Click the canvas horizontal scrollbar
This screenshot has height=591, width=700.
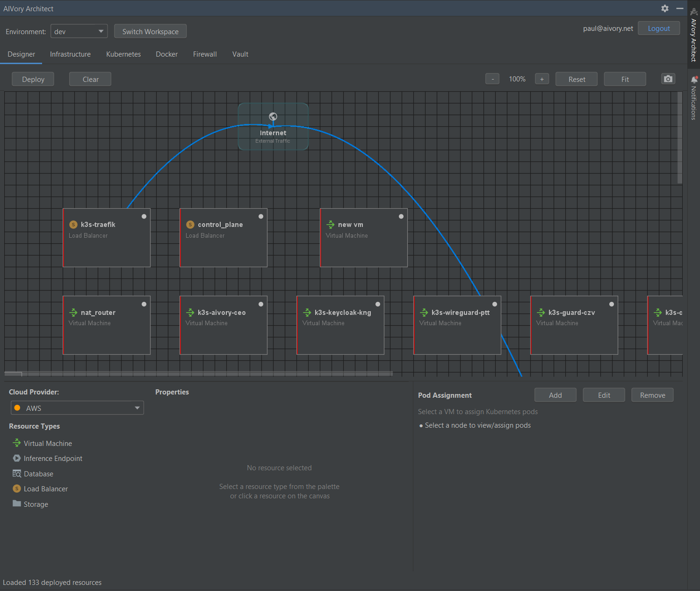[199, 374]
